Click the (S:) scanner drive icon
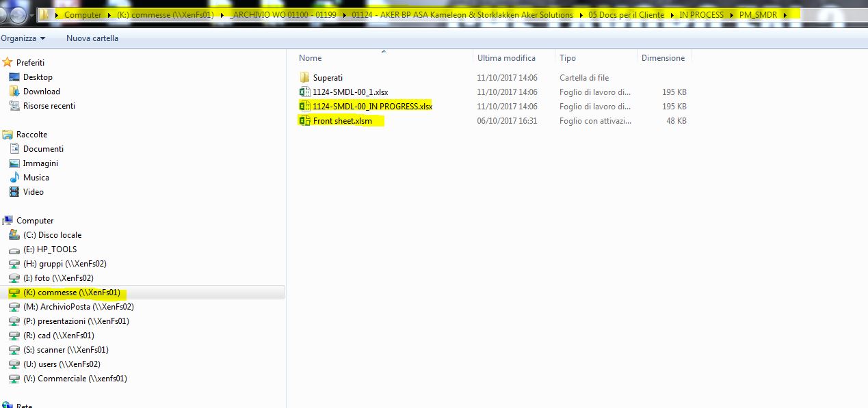 coord(14,350)
